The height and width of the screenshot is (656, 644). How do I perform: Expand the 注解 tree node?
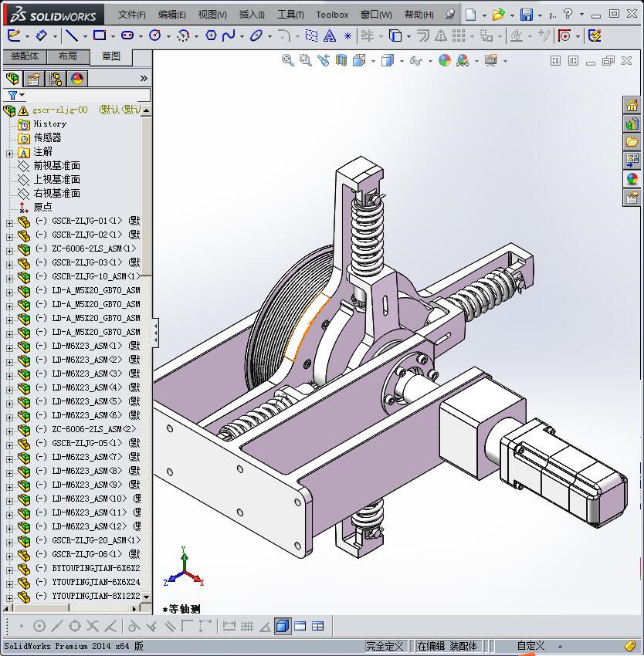(x=9, y=154)
